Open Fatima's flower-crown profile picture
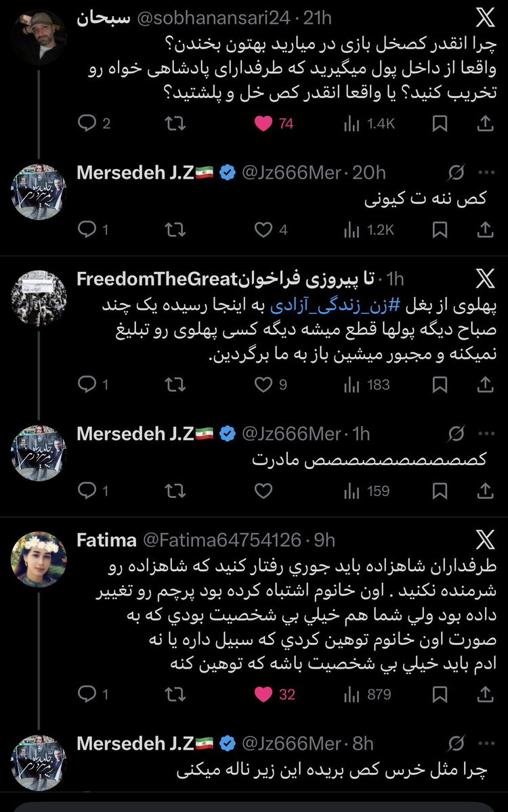 point(39,559)
